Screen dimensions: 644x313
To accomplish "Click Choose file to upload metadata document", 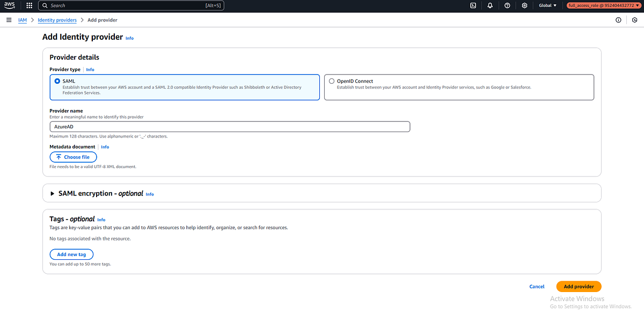I will pyautogui.click(x=73, y=157).
